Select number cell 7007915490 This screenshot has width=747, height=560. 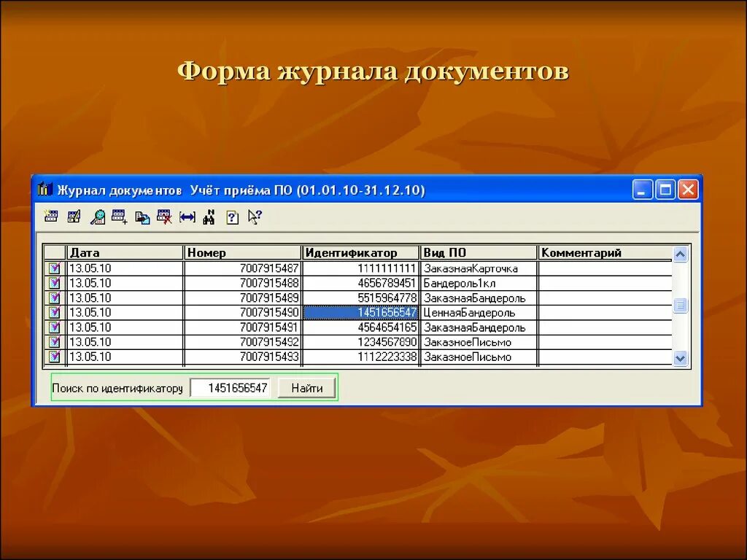pos(242,312)
